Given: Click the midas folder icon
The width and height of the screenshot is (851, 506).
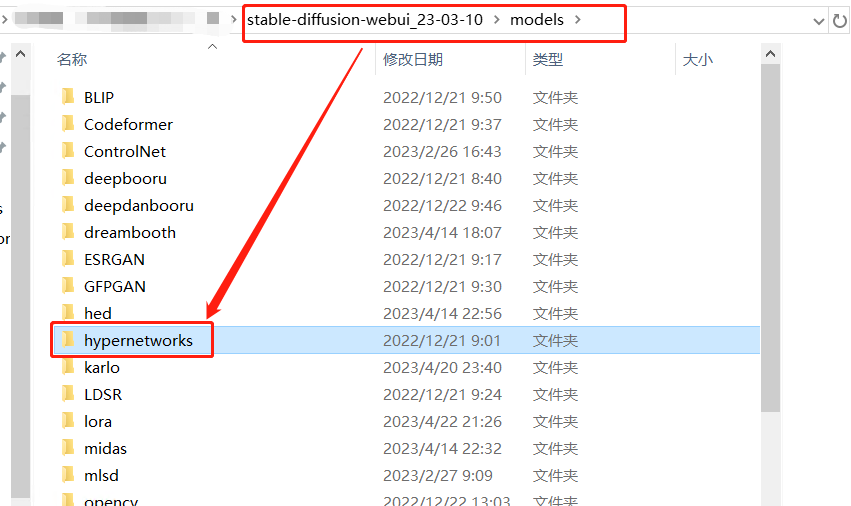Looking at the screenshot, I should pos(68,448).
